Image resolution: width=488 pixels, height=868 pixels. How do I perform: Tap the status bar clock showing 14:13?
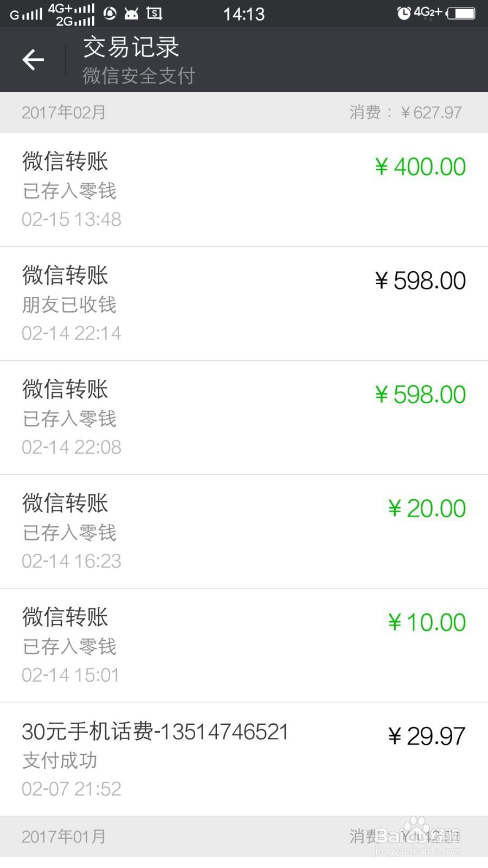point(244,14)
